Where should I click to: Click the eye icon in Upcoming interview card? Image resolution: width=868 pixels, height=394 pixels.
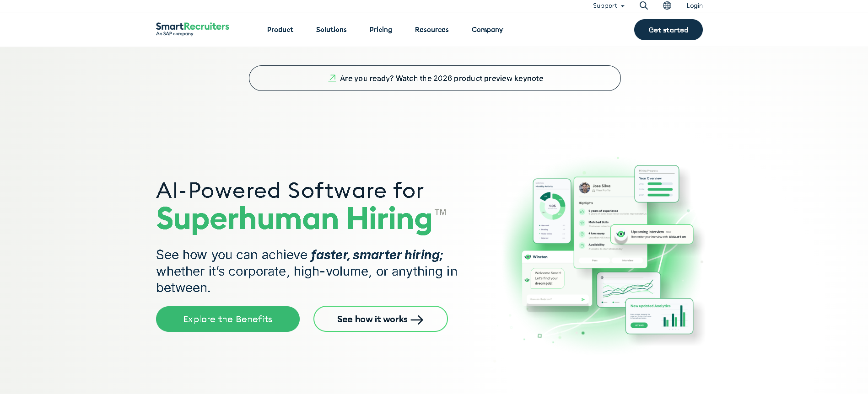pyautogui.click(x=620, y=234)
